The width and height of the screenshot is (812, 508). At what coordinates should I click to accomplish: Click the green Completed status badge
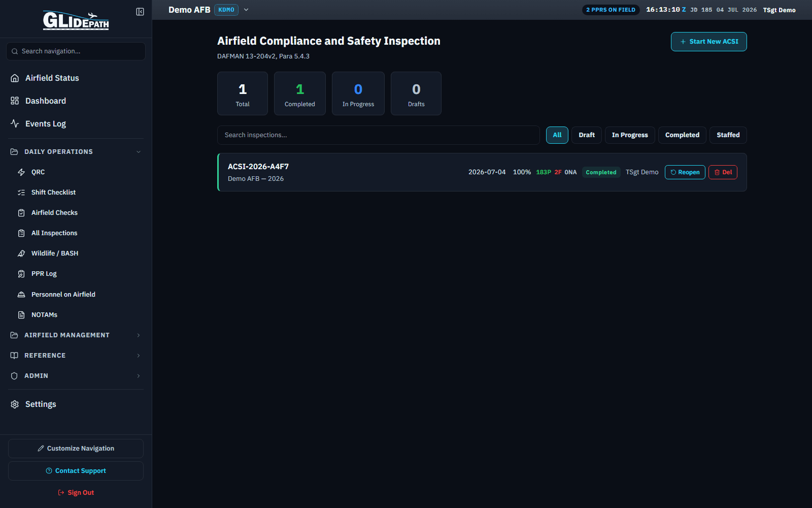(601, 172)
